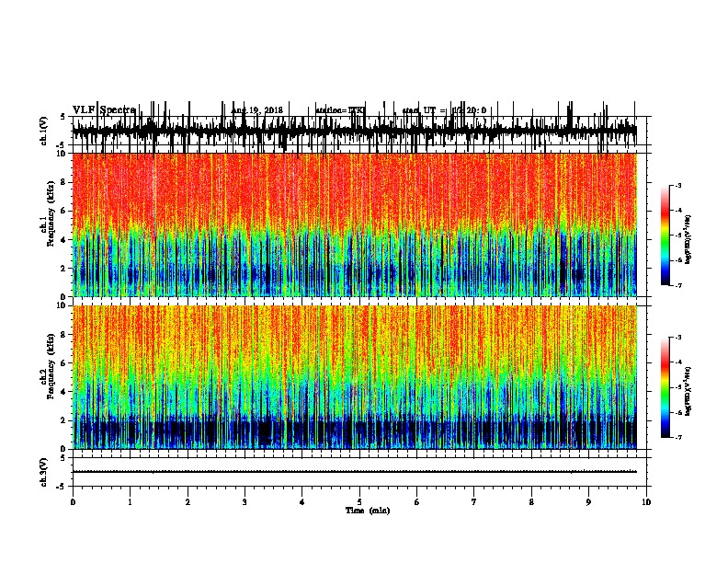Viewport: 728px width, 563px height.
Task: Click the '-3' label on ch.2 color bar
Action: coord(677,338)
